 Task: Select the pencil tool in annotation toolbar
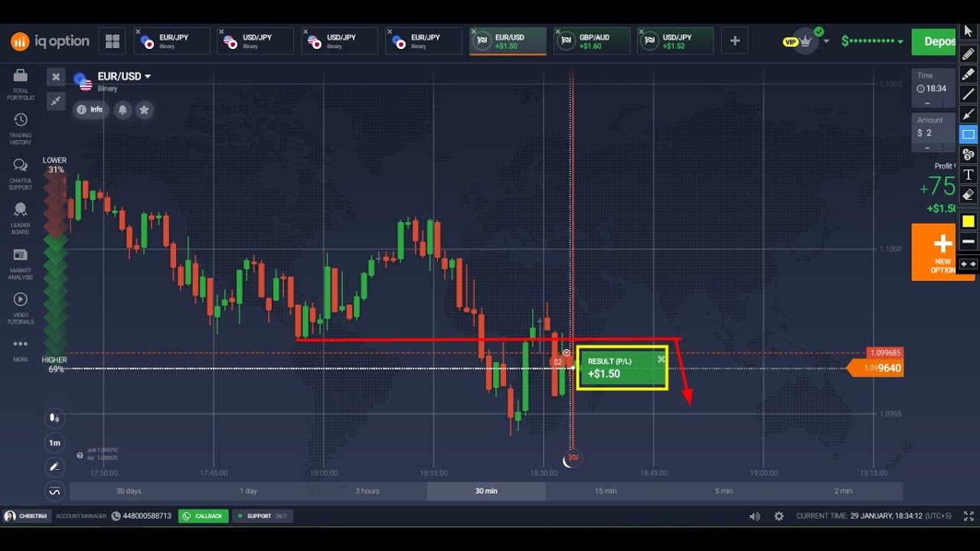click(x=968, y=54)
